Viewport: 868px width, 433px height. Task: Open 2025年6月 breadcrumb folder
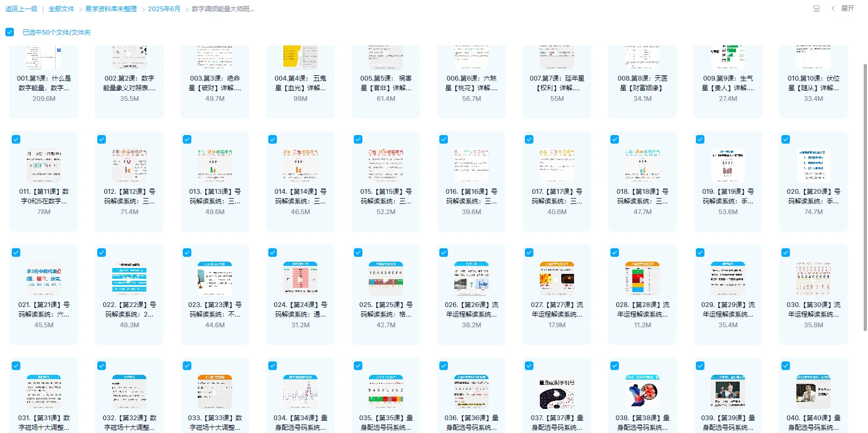tap(164, 9)
